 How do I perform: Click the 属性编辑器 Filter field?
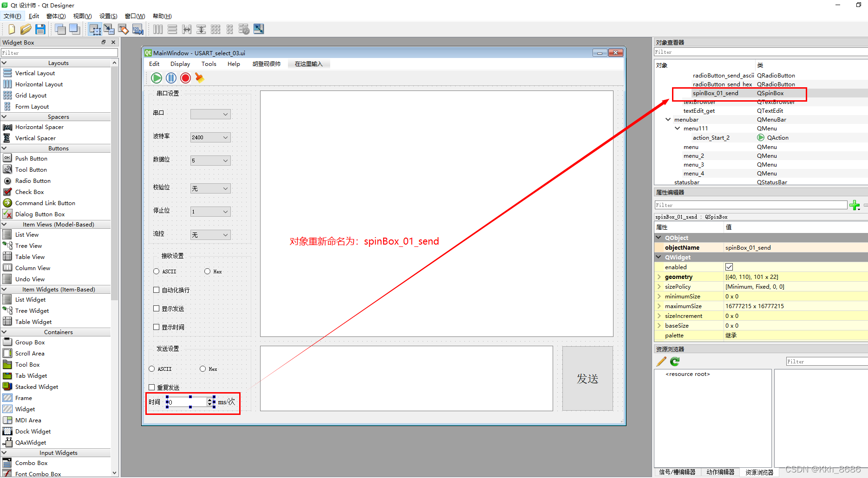(x=751, y=205)
